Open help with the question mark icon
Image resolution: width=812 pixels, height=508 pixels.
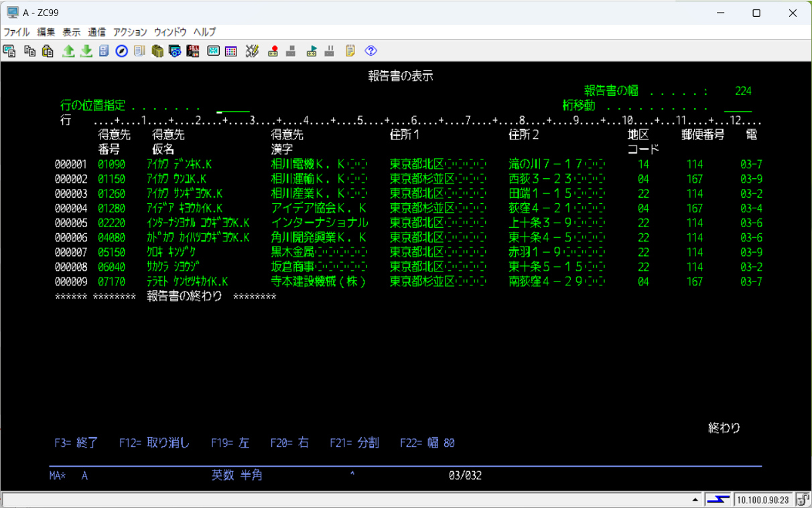tap(370, 51)
